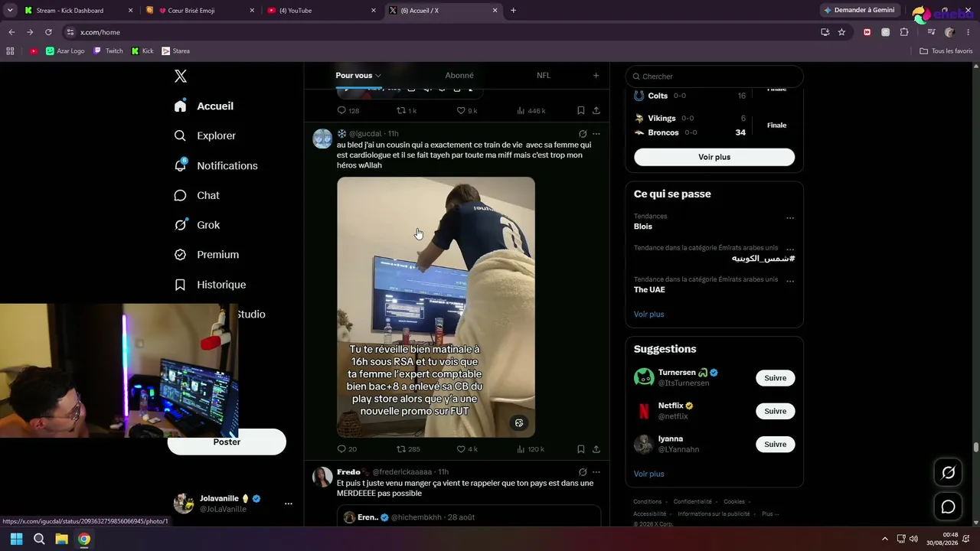Open Windows Start menu
The height and width of the screenshot is (551, 980).
[16, 540]
